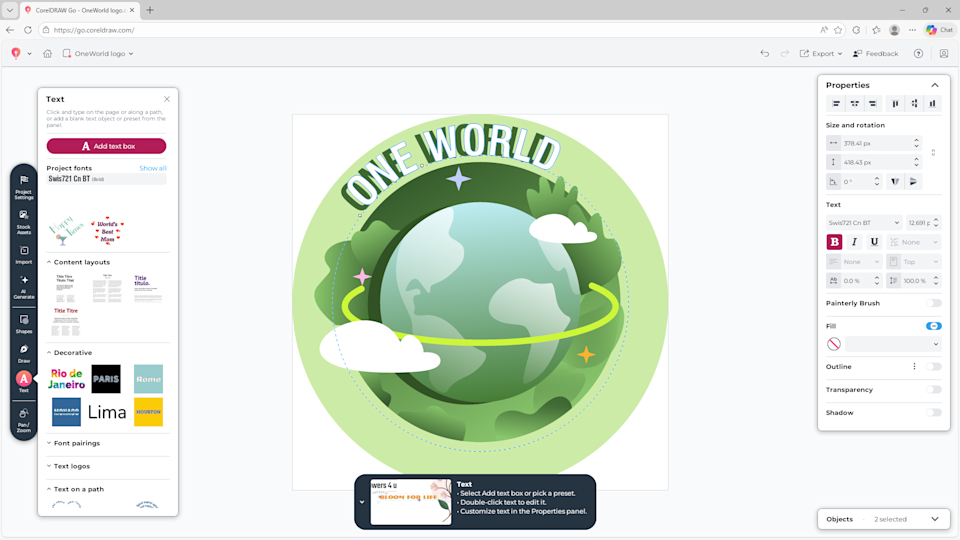960x540 pixels.
Task: Expand the Objects panel
Action: 934,519
